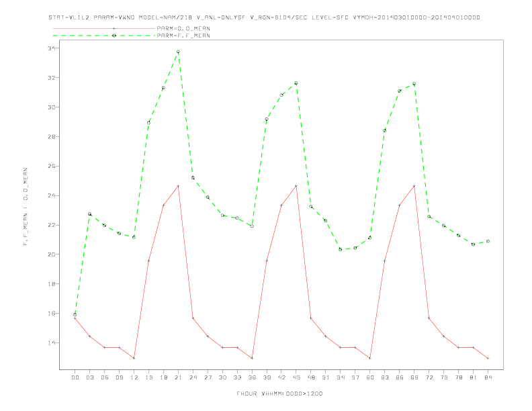The height and width of the screenshot is (411, 532).
Task: Click y-axis tick label 24
Action: pyautogui.click(x=52, y=195)
